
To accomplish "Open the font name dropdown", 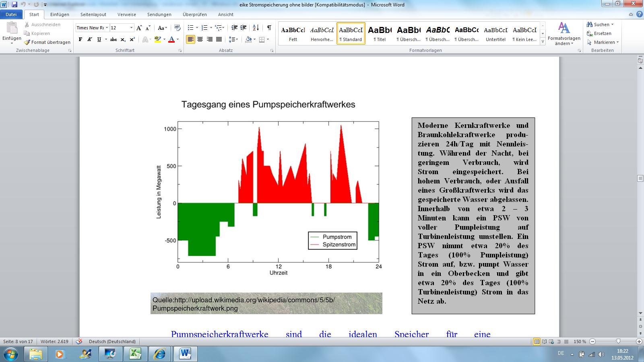I will pos(107,28).
